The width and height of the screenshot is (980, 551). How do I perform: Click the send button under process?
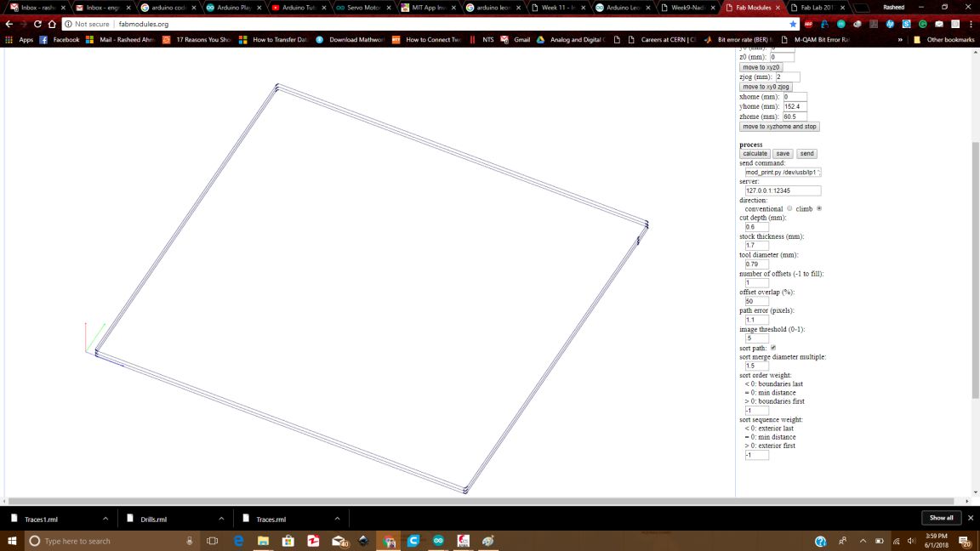[x=806, y=154]
